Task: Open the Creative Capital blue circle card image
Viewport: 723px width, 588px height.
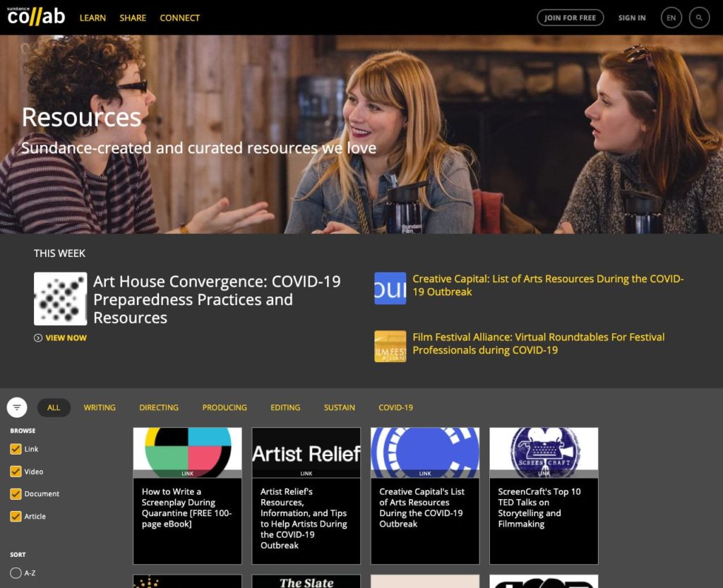Action: 425,452
